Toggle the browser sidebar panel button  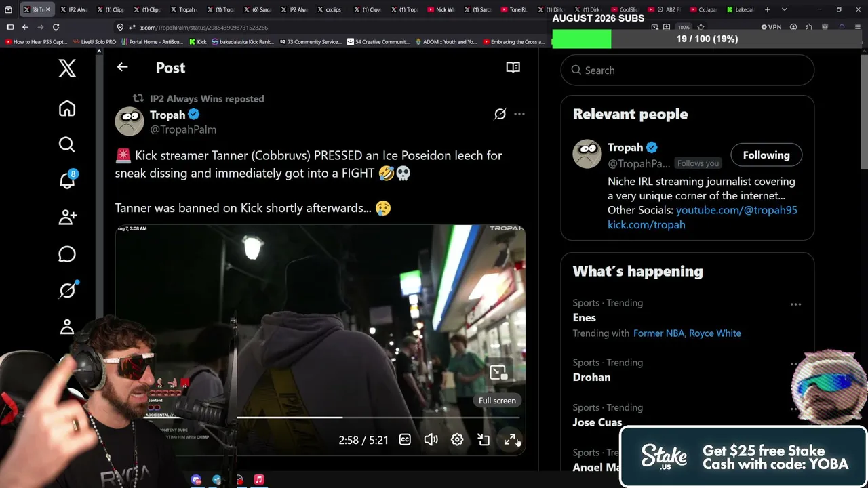pyautogui.click(x=9, y=27)
